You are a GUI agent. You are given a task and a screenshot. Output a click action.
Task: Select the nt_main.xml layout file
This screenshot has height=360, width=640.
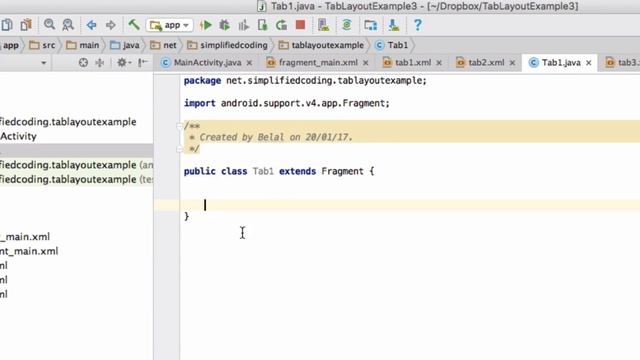click(x=29, y=251)
